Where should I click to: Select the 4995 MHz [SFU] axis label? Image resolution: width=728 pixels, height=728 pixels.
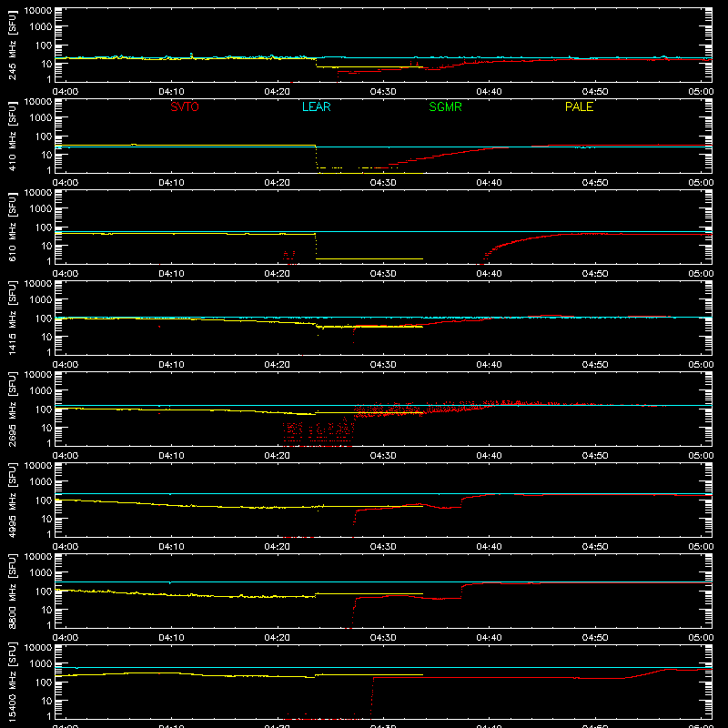click(12, 500)
